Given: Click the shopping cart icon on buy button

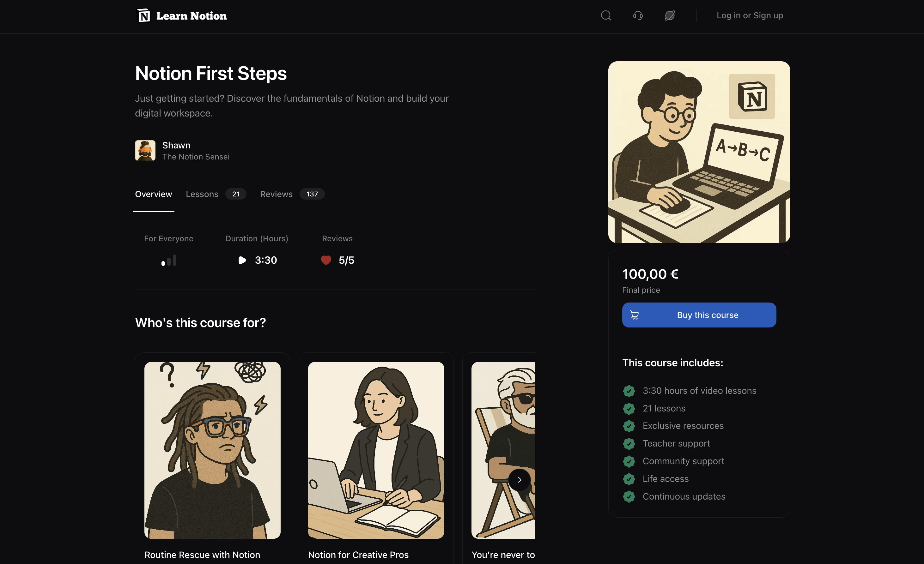Looking at the screenshot, I should coord(634,315).
